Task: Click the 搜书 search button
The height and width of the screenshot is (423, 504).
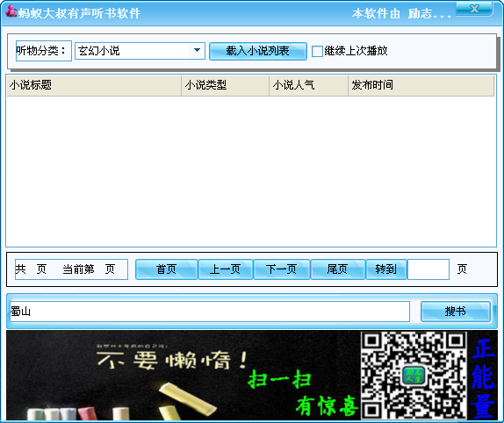Action: coord(456,312)
